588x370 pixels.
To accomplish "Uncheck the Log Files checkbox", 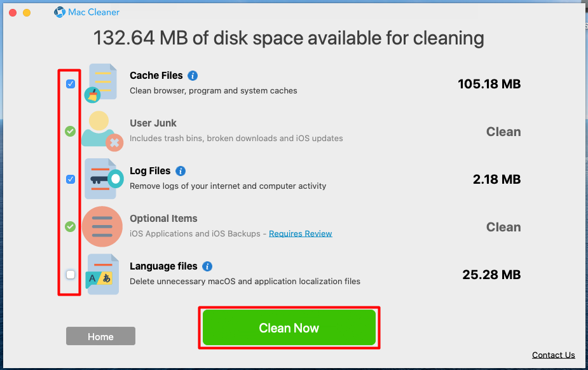I will click(71, 179).
